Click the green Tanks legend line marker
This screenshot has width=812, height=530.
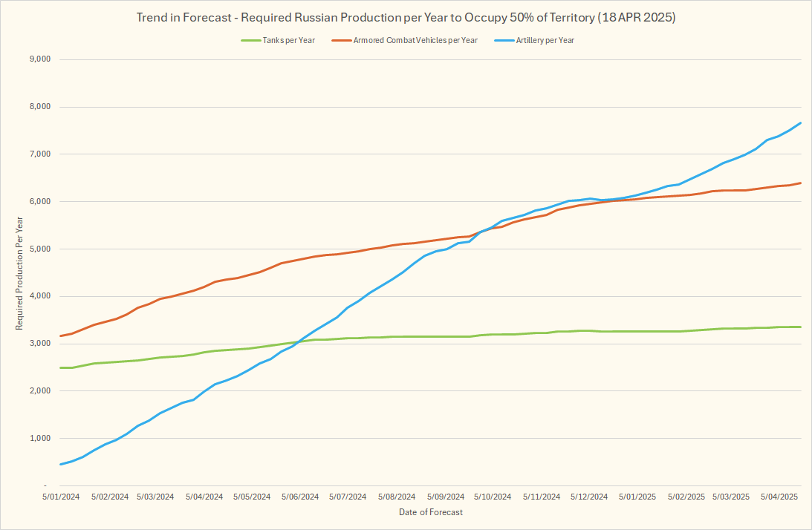pyautogui.click(x=250, y=40)
